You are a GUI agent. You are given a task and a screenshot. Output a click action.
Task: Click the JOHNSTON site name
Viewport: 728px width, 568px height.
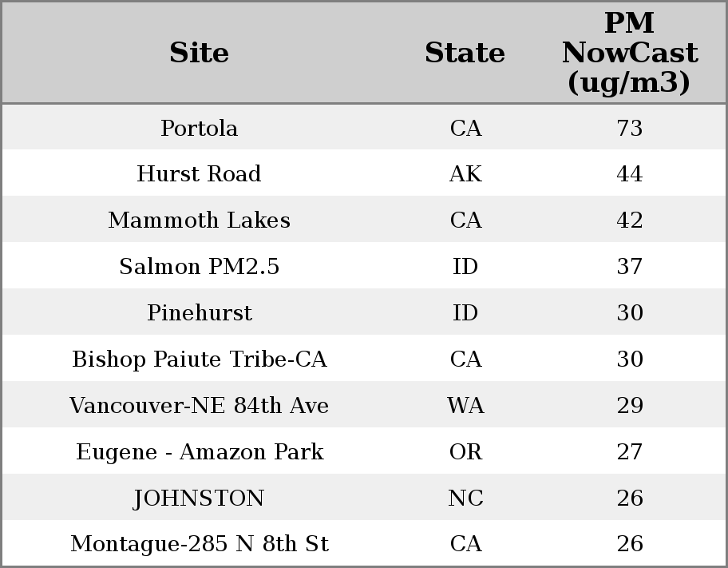point(199,498)
